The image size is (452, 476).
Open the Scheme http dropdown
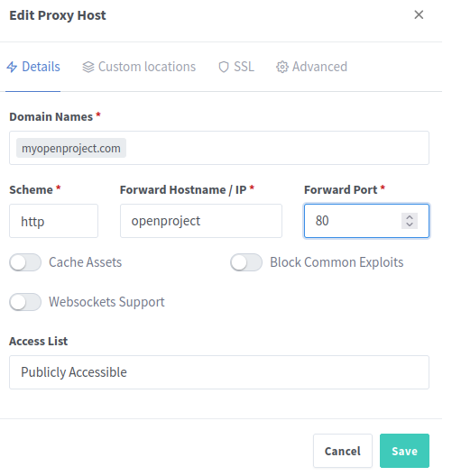(53, 221)
